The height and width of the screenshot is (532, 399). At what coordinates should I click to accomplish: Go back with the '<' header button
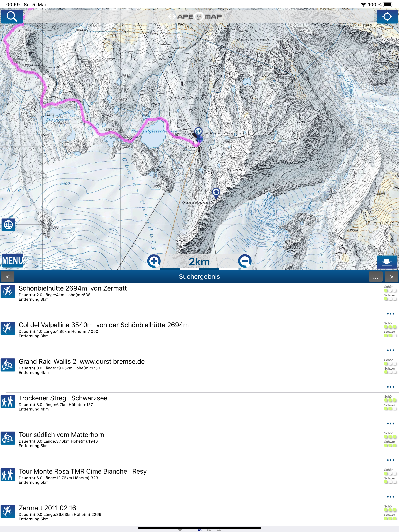click(x=8, y=277)
